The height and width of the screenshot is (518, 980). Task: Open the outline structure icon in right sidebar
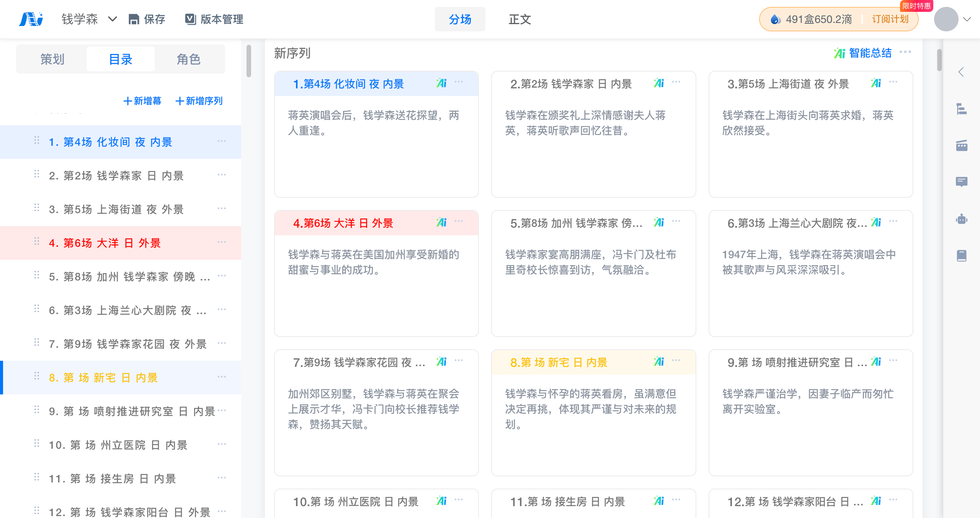click(x=962, y=109)
